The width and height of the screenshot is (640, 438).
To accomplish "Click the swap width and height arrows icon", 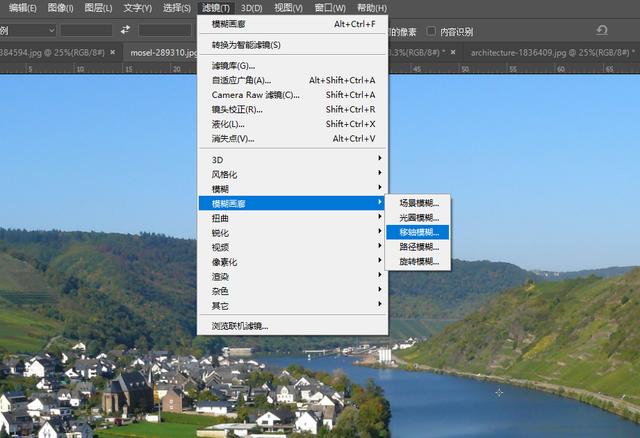I will (x=126, y=30).
